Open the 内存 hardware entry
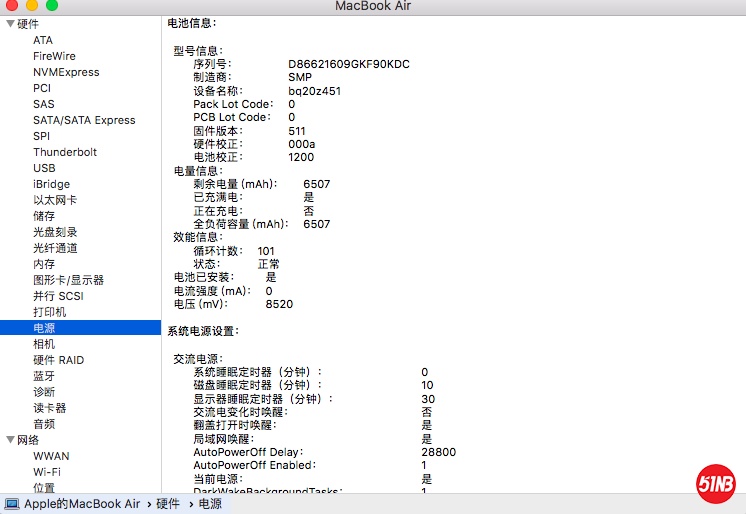 (44, 264)
